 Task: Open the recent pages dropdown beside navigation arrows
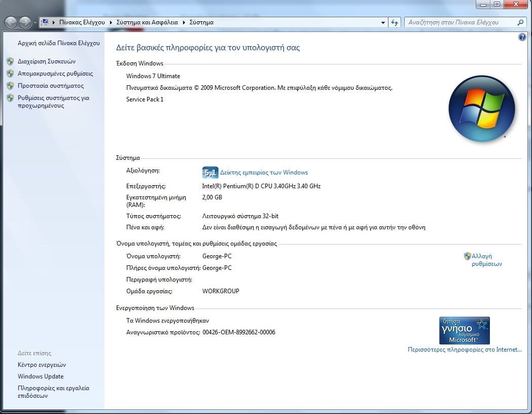coord(35,23)
